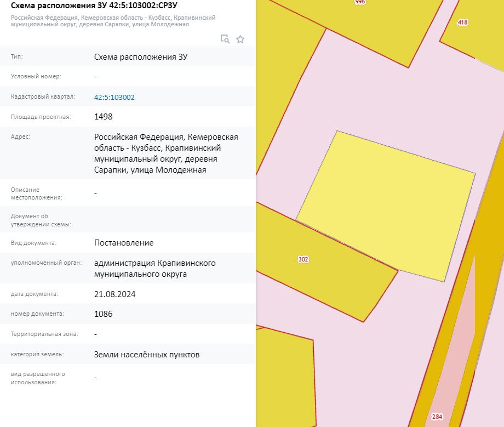Click the document date 21.08.2024

click(114, 294)
